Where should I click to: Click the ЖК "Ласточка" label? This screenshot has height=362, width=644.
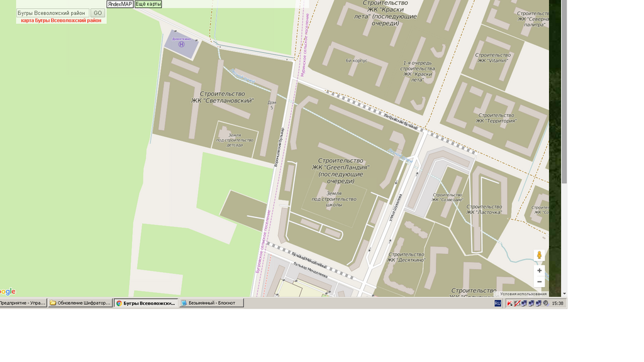pyautogui.click(x=484, y=210)
